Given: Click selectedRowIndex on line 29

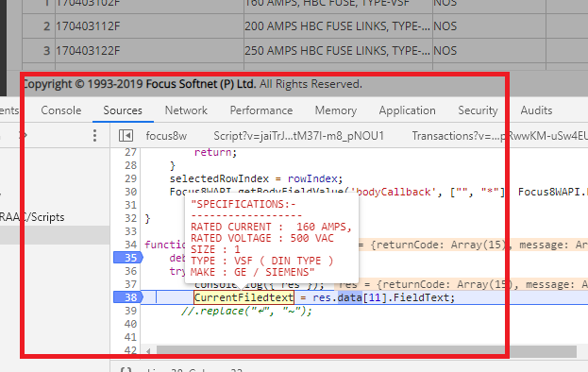Looking at the screenshot, I should pos(219,178).
